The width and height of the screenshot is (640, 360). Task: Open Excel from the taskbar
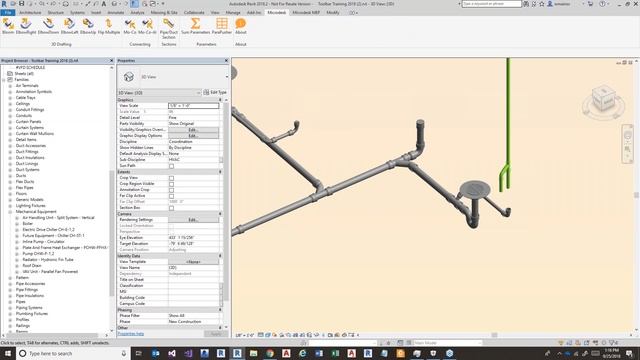[335, 353]
